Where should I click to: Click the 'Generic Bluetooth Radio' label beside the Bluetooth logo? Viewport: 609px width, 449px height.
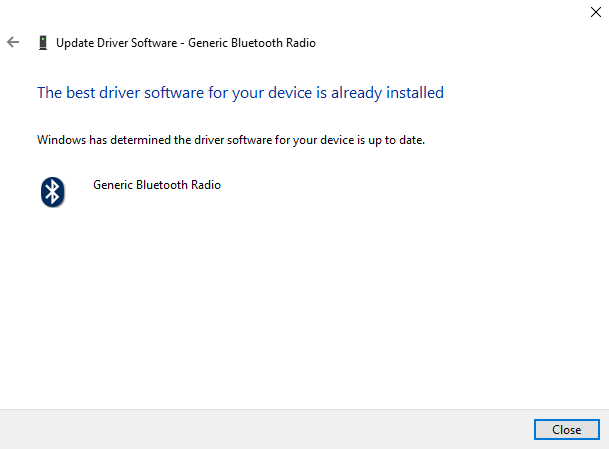coord(157,185)
